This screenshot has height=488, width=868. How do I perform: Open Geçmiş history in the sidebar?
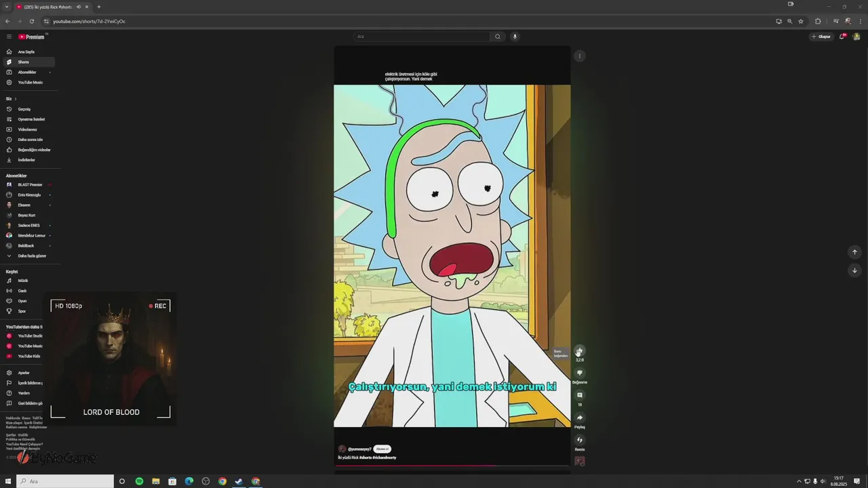point(29,109)
